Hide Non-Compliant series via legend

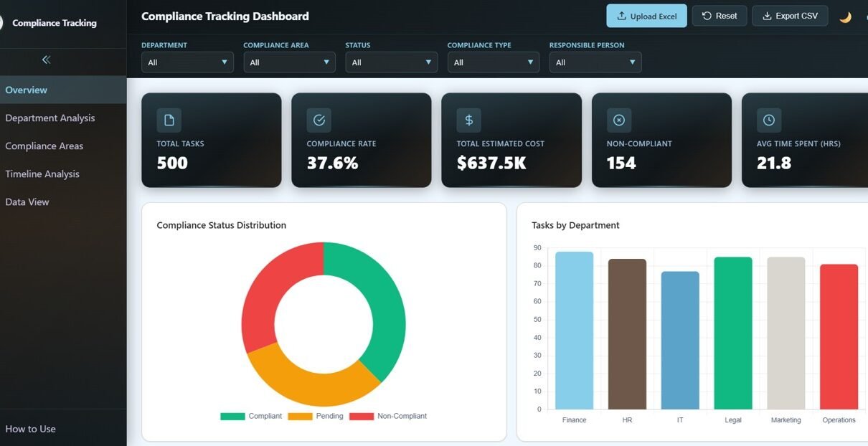tap(388, 416)
